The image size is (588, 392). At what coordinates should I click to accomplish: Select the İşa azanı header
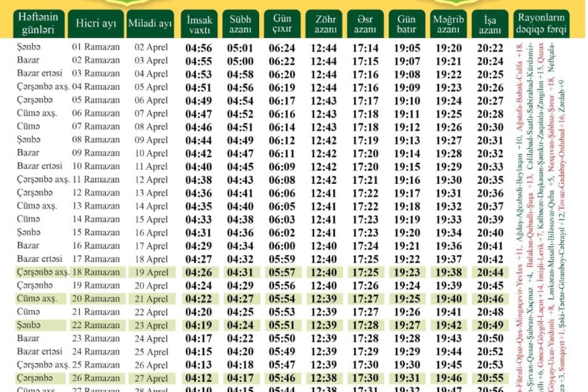(490, 24)
